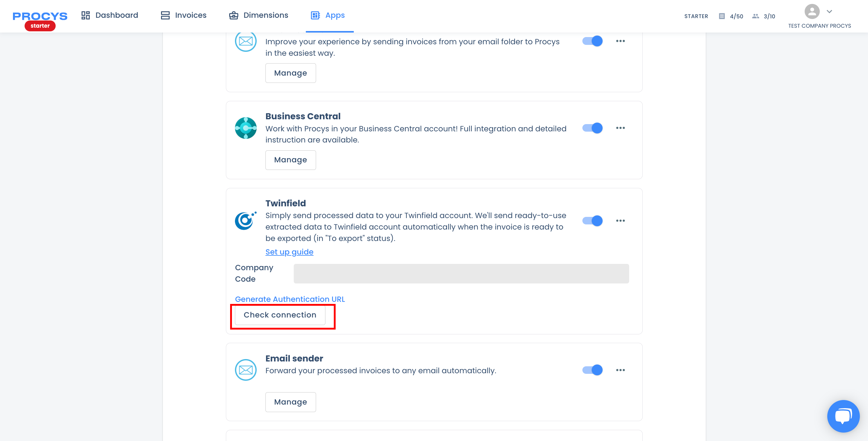Turn off the Twinfield integration toggle
The height and width of the screenshot is (441, 868).
[593, 221]
